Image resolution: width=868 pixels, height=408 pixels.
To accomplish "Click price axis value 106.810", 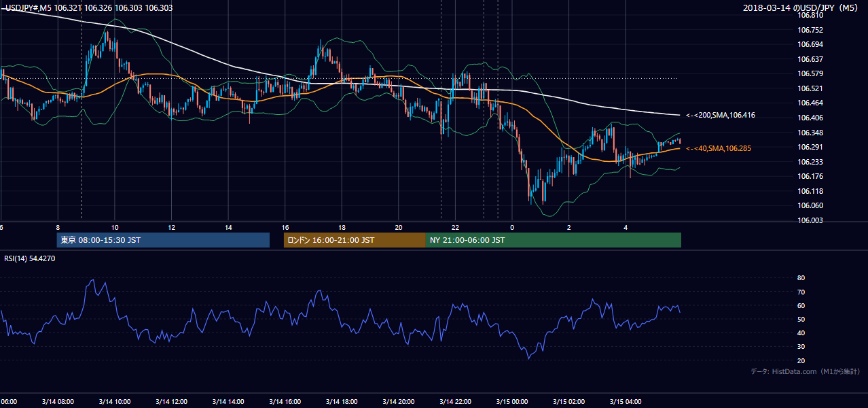I will click(810, 15).
